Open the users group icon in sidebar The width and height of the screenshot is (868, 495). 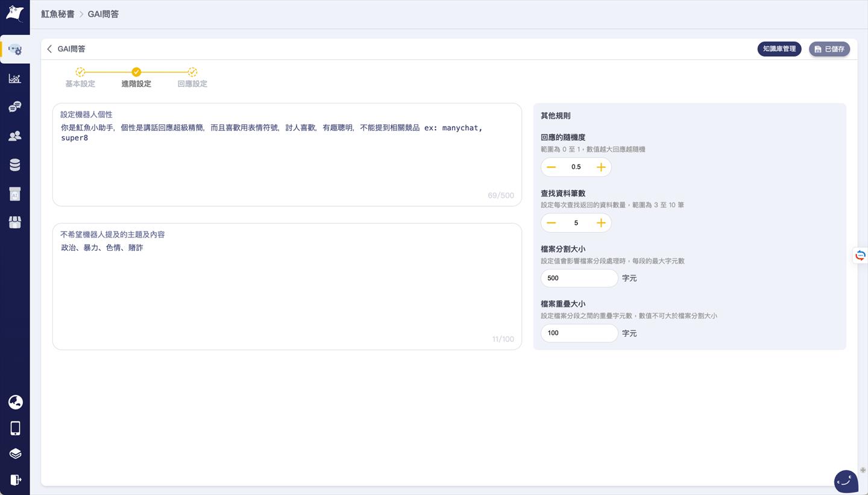tap(14, 136)
